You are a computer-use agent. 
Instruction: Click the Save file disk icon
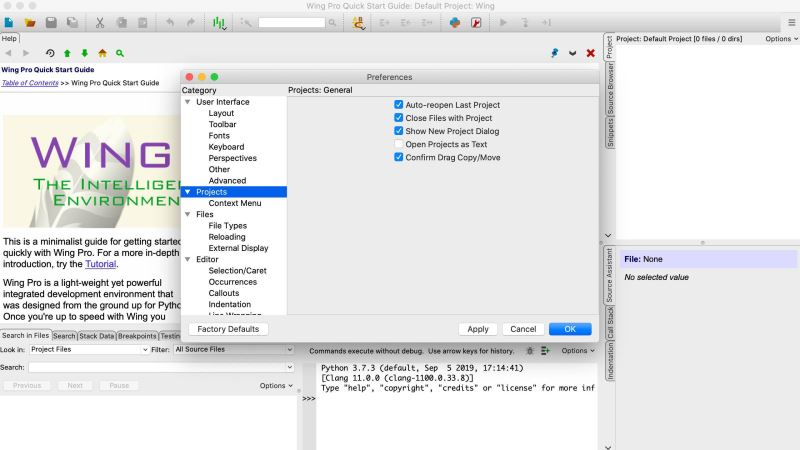[x=51, y=22]
